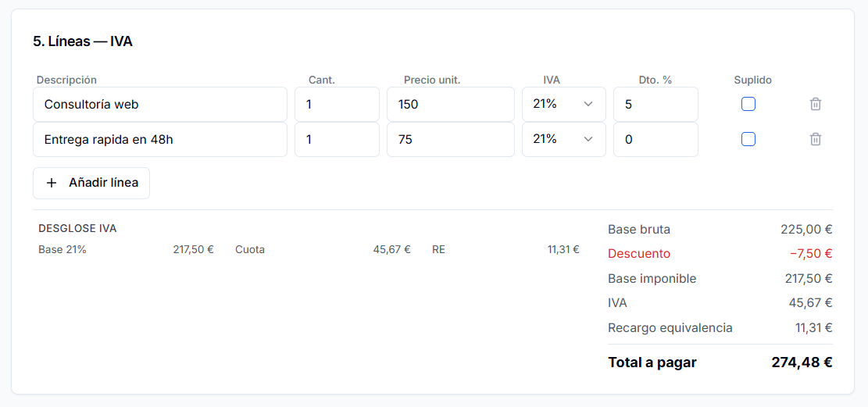This screenshot has height=407, width=868.
Task: Open IVA dropdown for Consultoría web
Action: pos(563,104)
